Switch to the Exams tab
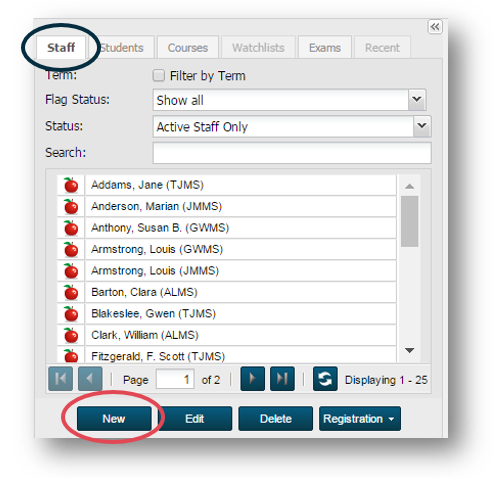The width and height of the screenshot is (496, 478). (x=325, y=47)
